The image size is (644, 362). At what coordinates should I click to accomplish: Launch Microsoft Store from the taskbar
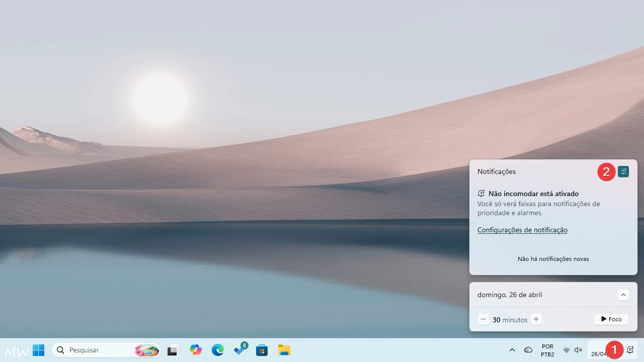(262, 350)
